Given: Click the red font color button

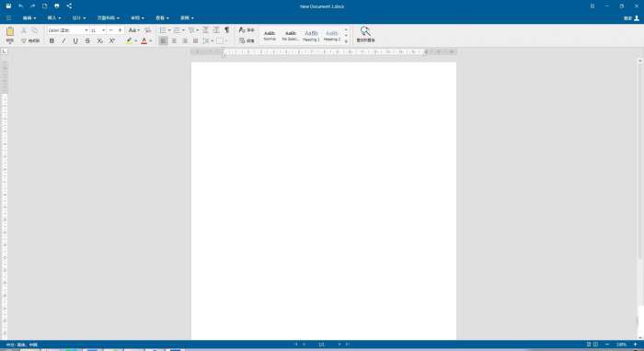Looking at the screenshot, I should 144,41.
